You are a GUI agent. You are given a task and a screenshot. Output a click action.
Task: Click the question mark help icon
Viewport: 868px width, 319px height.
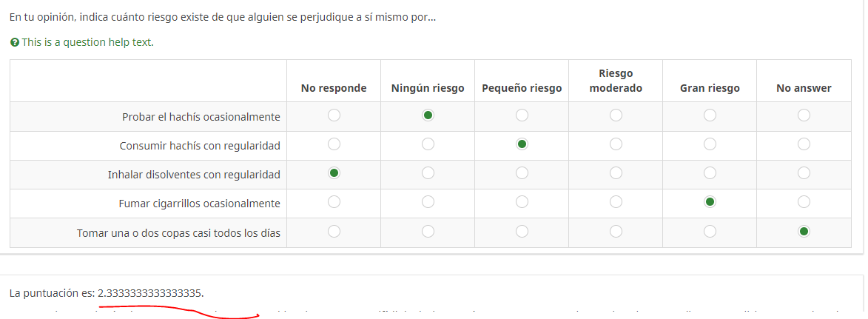[15, 43]
